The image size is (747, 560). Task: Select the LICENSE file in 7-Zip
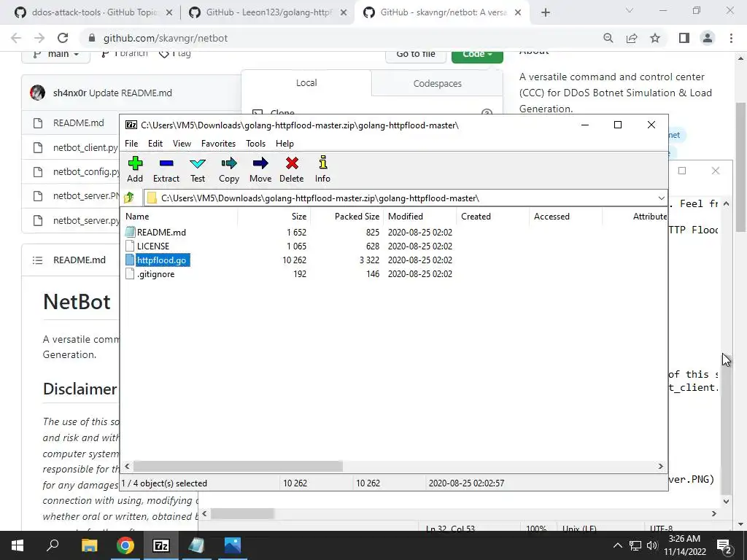(x=153, y=246)
